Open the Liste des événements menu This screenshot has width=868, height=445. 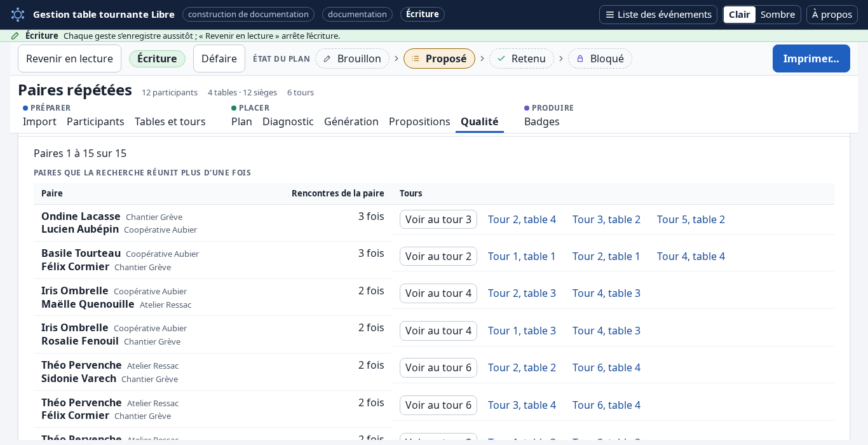click(x=658, y=14)
